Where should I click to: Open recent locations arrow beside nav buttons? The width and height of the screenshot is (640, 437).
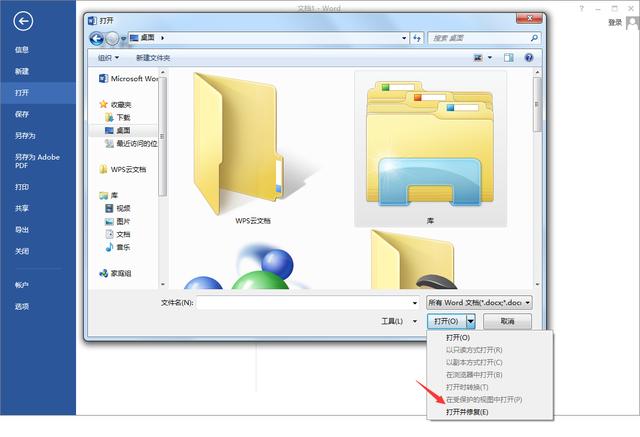pyautogui.click(x=123, y=39)
